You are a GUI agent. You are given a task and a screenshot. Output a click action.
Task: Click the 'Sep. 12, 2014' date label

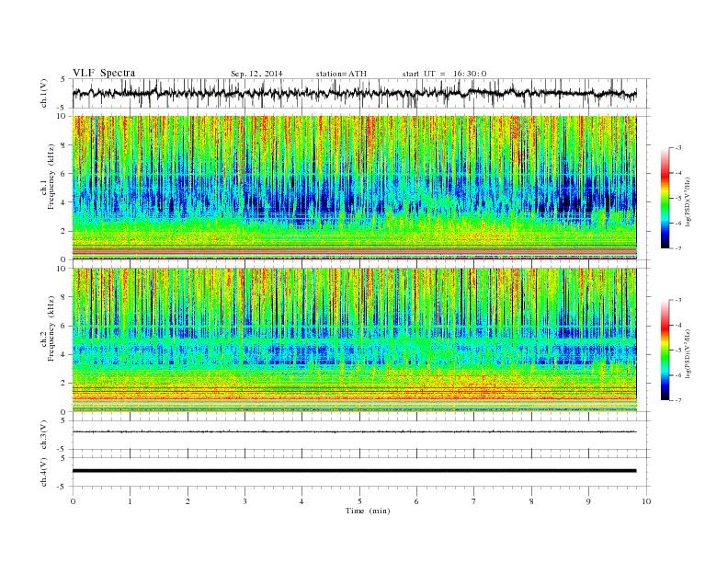click(x=256, y=74)
